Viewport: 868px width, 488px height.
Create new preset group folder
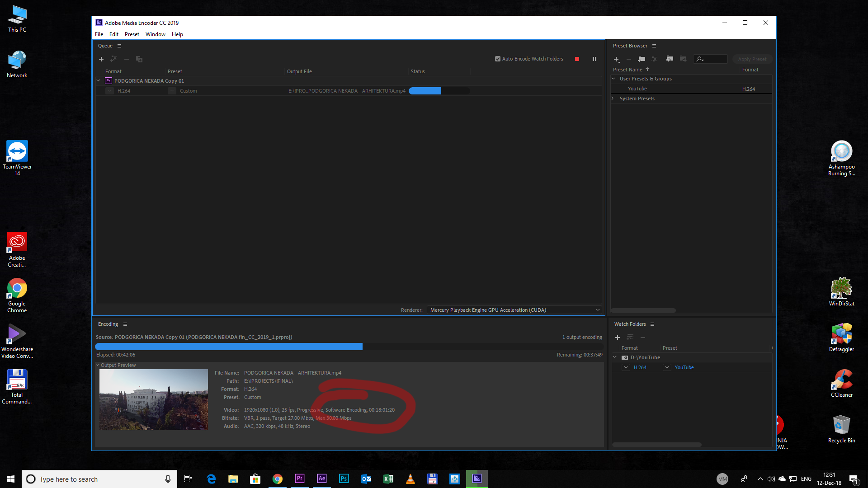pyautogui.click(x=642, y=59)
